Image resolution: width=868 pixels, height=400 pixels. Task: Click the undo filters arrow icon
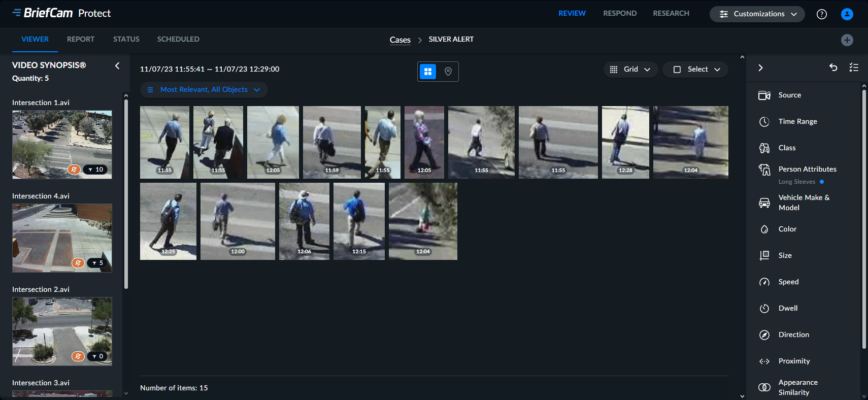(833, 68)
